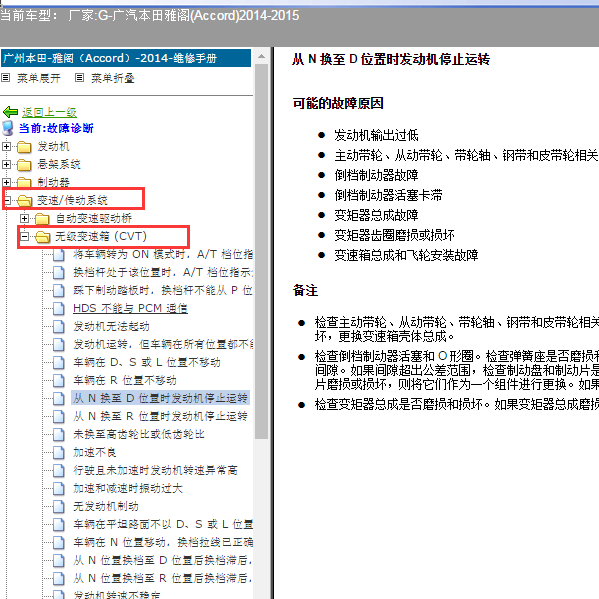Click the tree panel vertical scrollbar thumb
599x599 pixels.
coord(261,252)
